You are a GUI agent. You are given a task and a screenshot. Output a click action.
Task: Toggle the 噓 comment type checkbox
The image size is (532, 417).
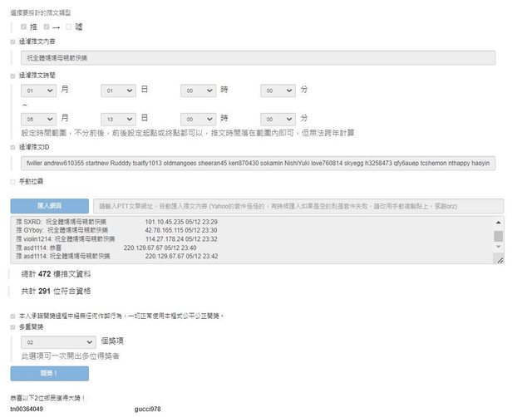click(69, 27)
